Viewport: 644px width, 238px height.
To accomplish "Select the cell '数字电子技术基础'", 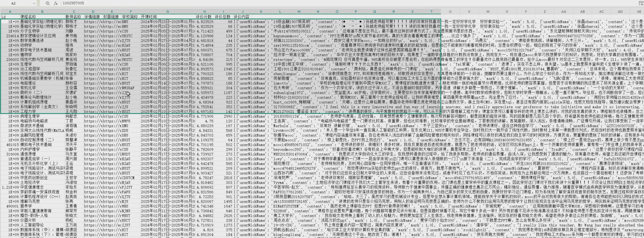I will (42, 50).
